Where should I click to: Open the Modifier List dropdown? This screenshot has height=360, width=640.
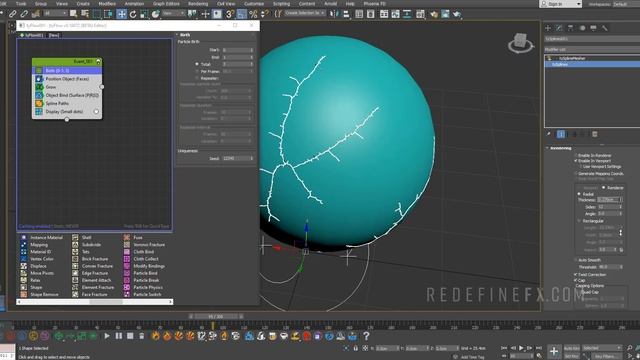592,49
